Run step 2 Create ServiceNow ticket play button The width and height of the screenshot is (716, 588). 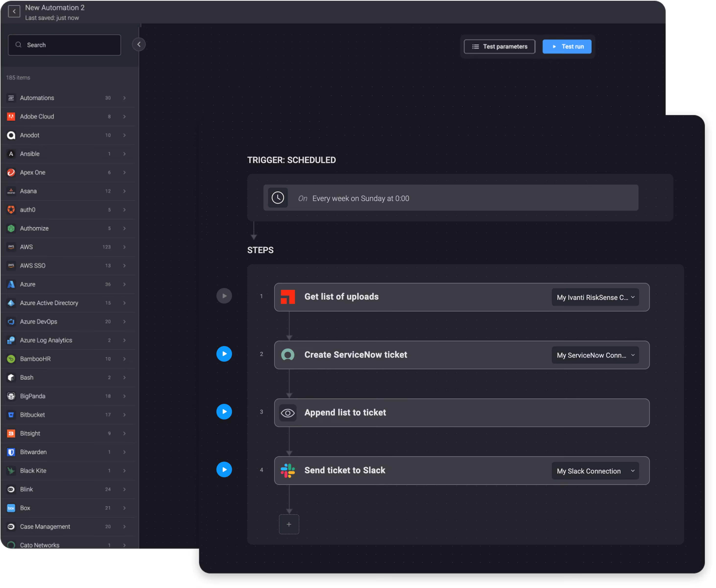(x=224, y=354)
